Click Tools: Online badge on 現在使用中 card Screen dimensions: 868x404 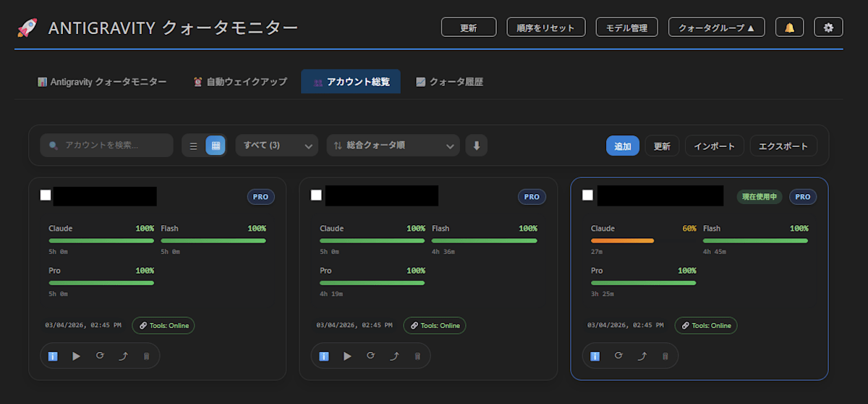pos(706,326)
